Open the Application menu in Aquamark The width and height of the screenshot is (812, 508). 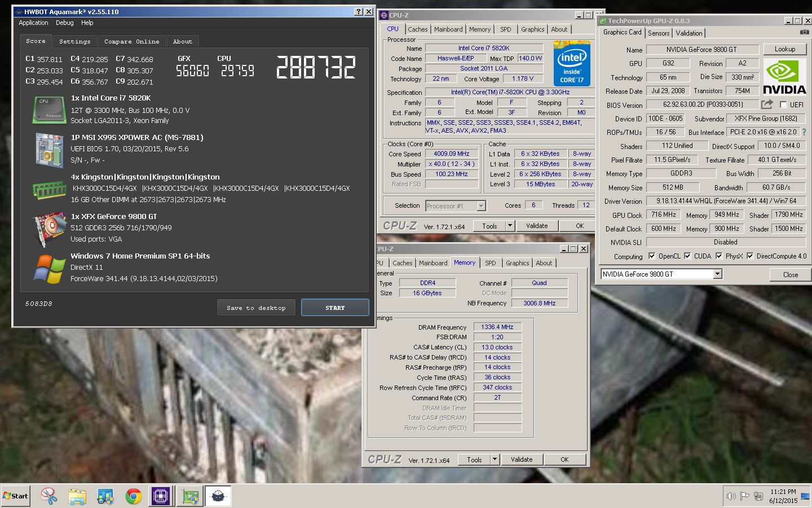click(33, 23)
